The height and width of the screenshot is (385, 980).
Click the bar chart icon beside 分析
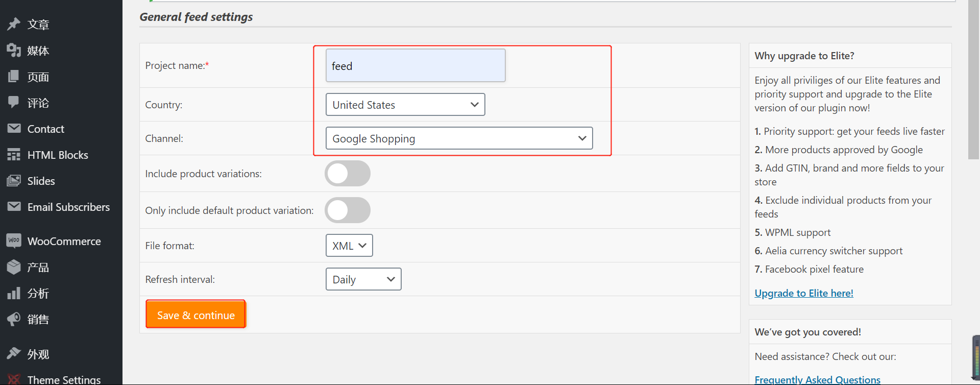pos(14,293)
